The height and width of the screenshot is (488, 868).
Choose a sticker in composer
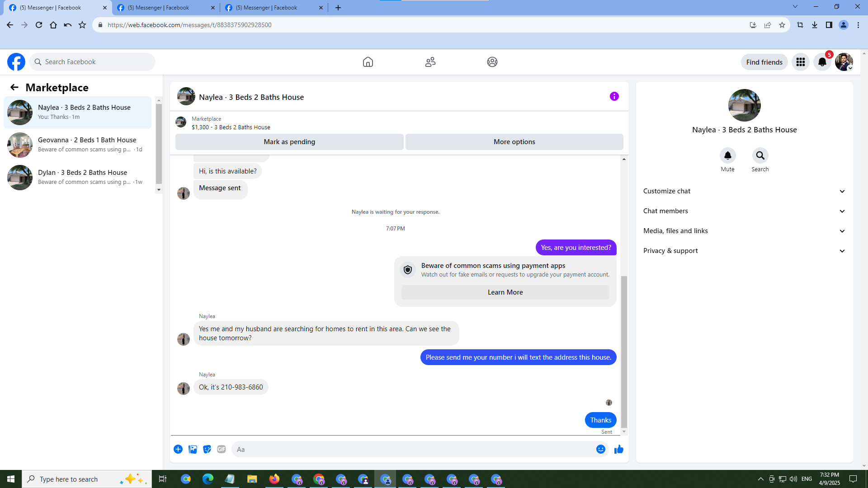[207, 449]
